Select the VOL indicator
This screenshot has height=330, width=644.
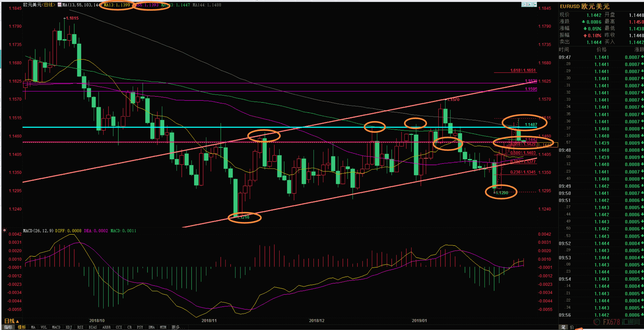click(x=44, y=327)
